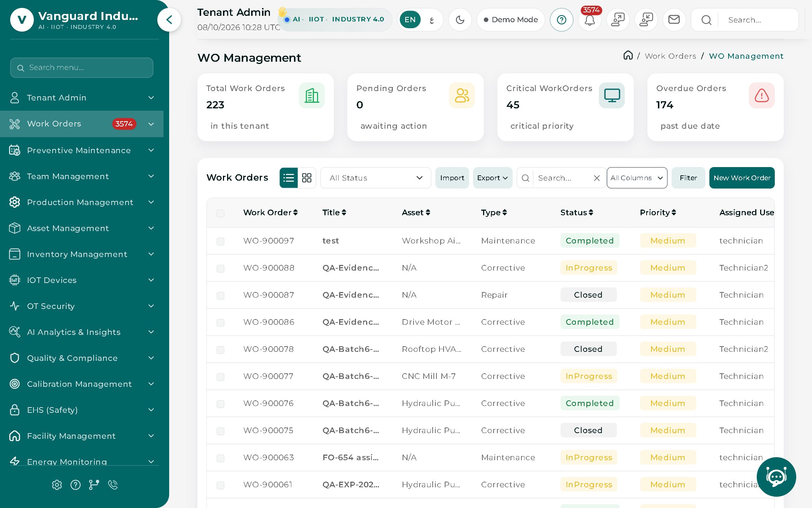
Task: Open EHS (Safety) menu
Action: [x=82, y=410]
